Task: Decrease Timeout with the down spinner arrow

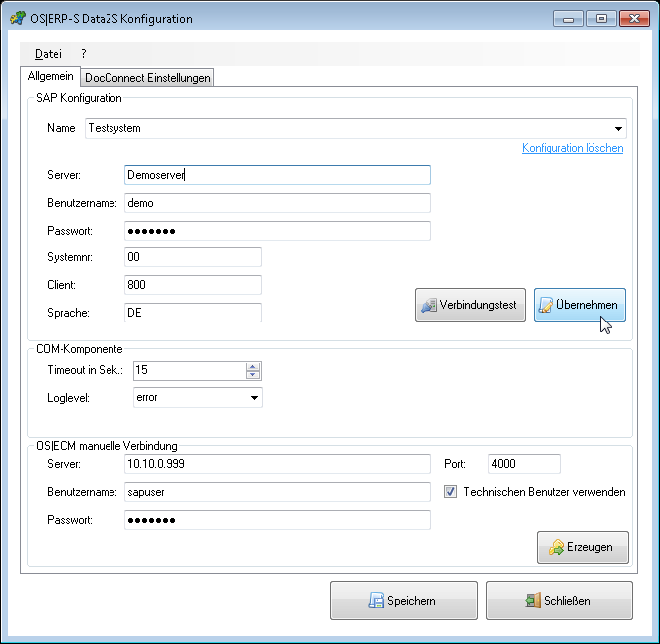Action: pyautogui.click(x=253, y=375)
